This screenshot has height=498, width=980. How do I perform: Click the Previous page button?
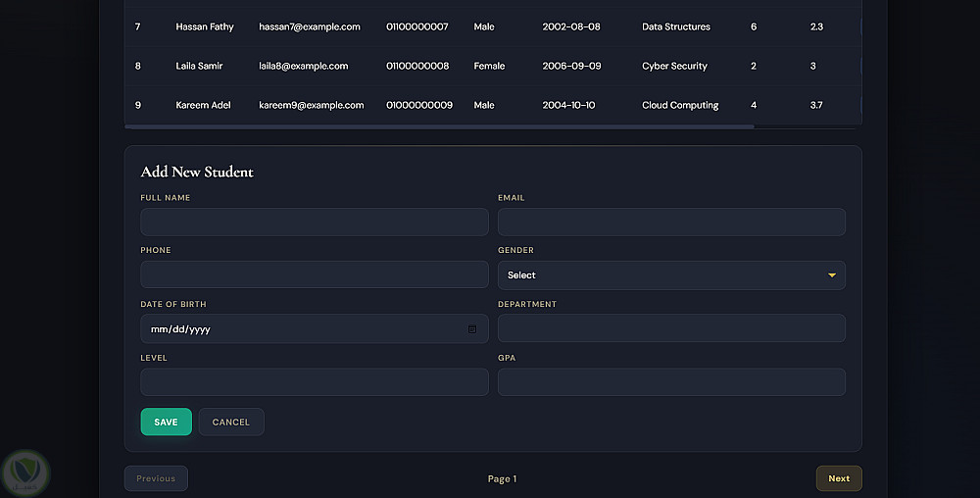click(156, 478)
